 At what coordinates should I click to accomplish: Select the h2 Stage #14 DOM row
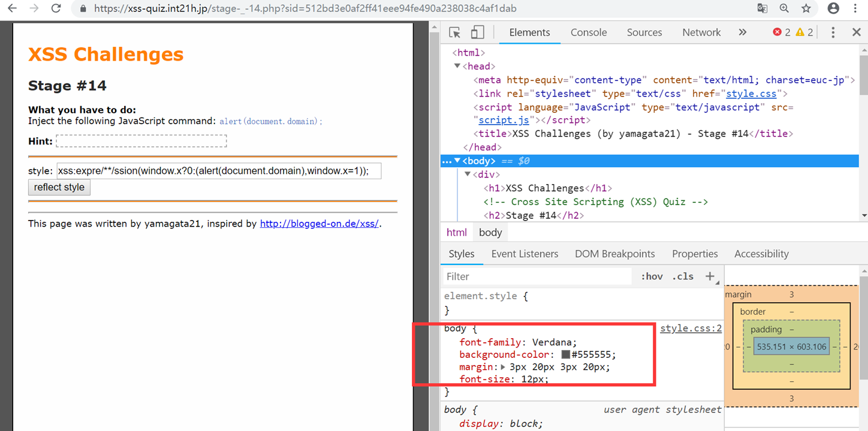click(x=534, y=215)
